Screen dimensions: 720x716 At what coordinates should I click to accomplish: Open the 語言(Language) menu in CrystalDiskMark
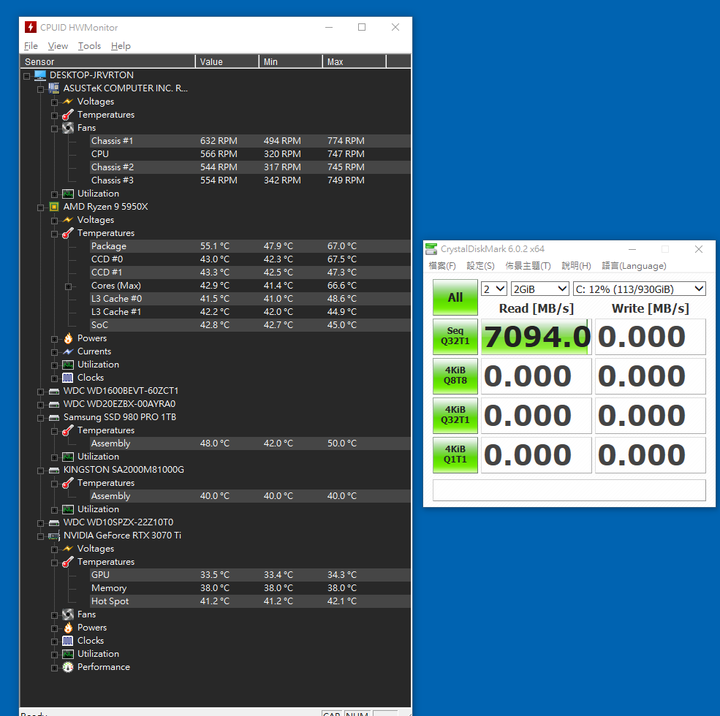[x=634, y=266]
